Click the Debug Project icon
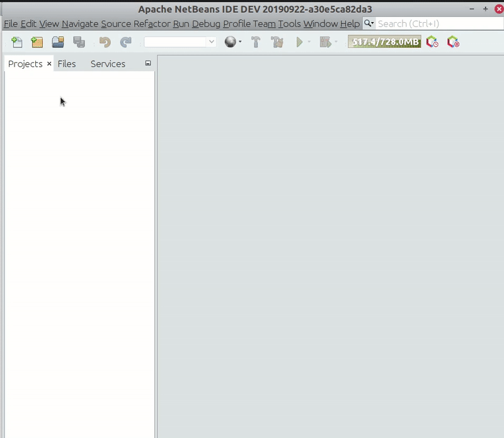 click(325, 42)
